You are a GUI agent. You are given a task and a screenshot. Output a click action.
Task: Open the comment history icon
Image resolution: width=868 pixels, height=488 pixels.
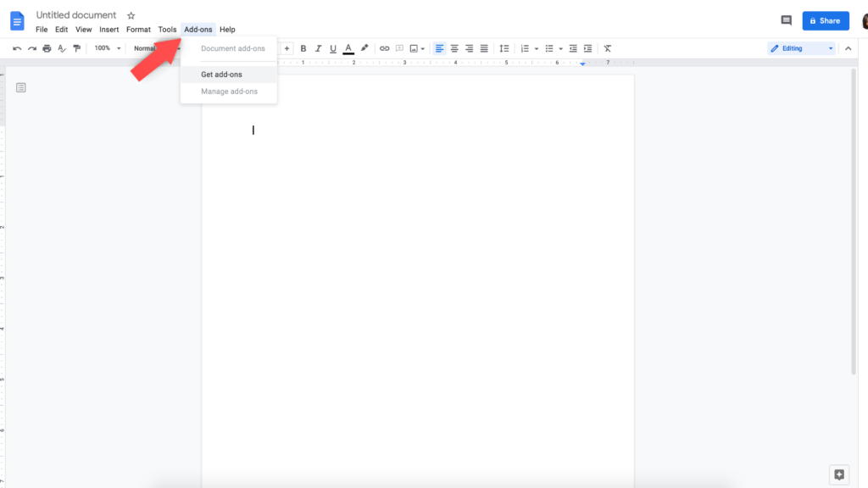786,20
